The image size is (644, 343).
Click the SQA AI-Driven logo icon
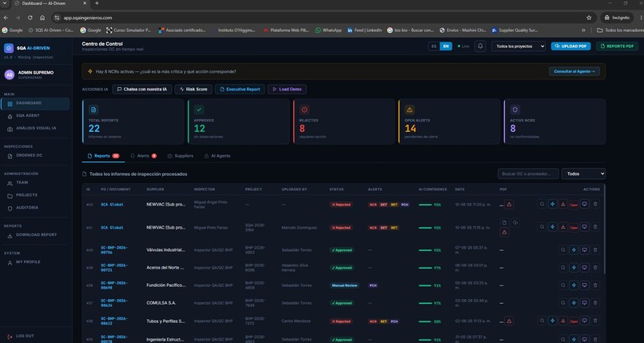pyautogui.click(x=9, y=48)
